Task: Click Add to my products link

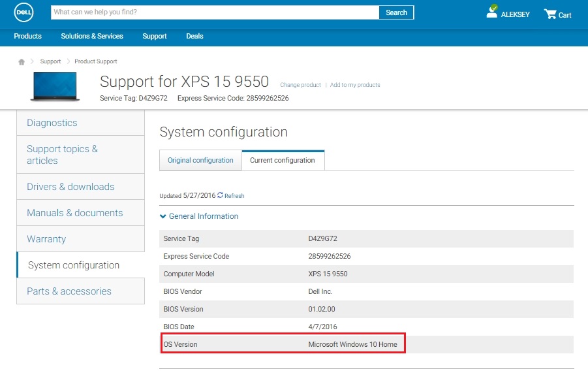Action: click(x=355, y=85)
